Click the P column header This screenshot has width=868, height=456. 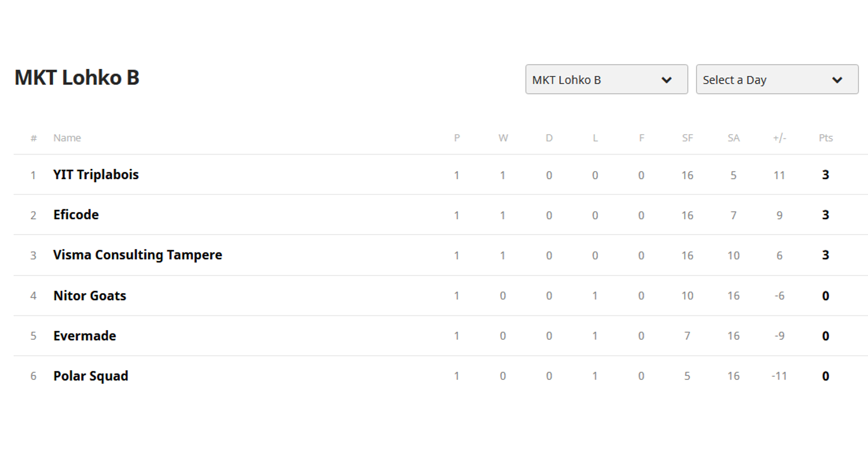457,138
